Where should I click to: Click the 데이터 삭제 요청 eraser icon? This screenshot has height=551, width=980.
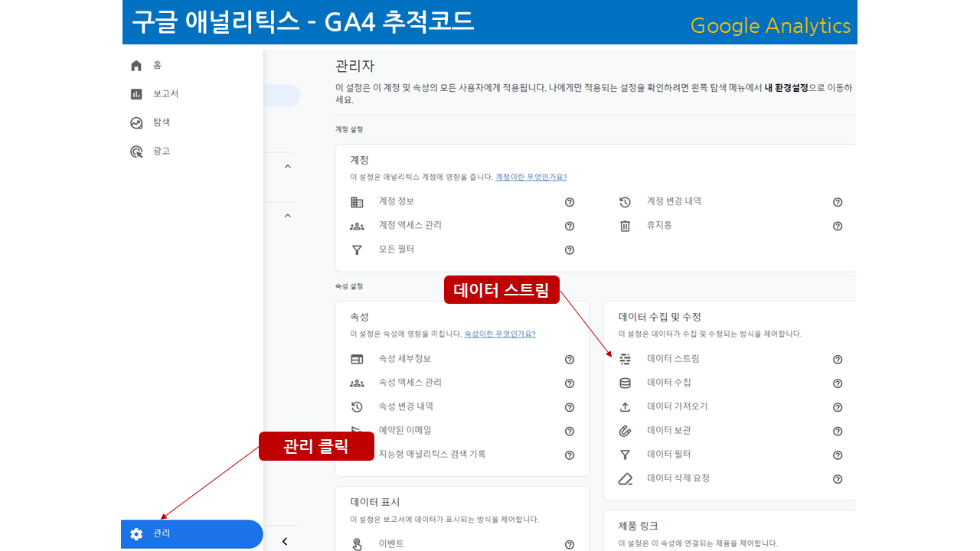(x=626, y=479)
